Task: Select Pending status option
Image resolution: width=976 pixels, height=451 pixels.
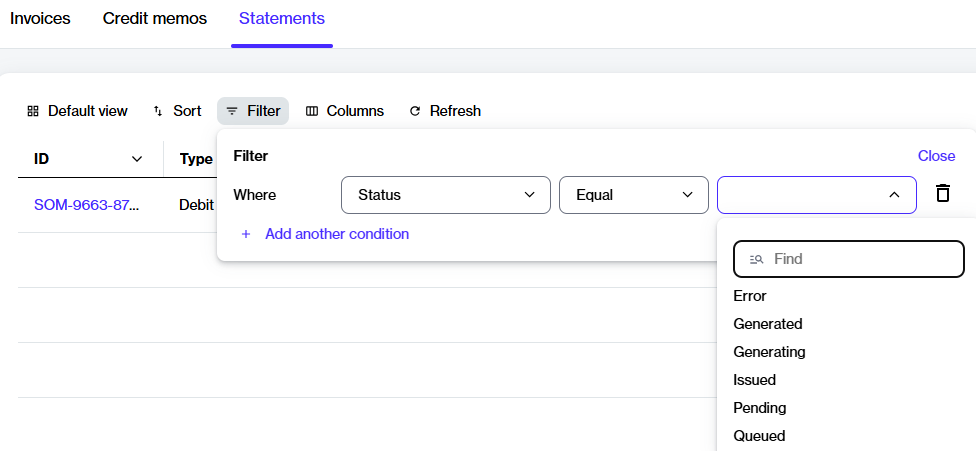Action: 760,408
